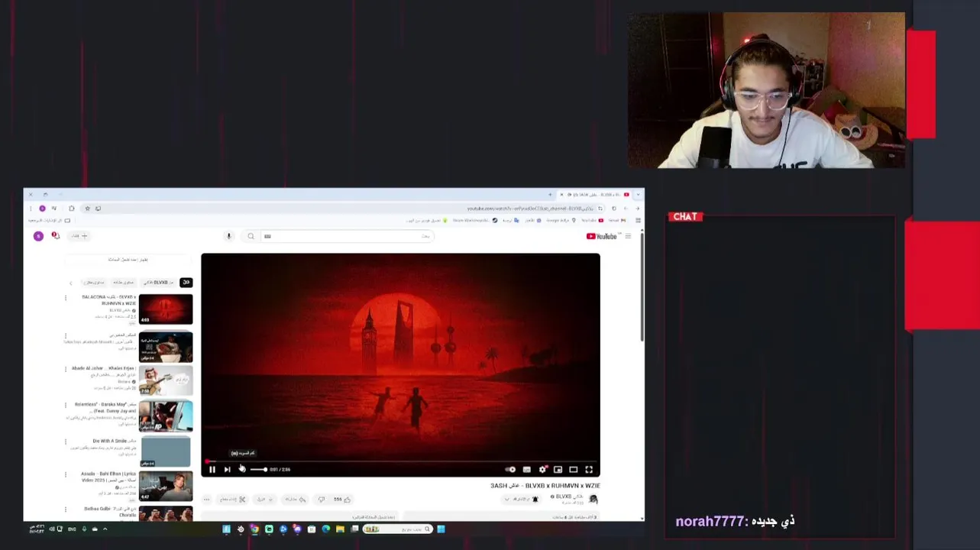Share the video button

(294, 500)
